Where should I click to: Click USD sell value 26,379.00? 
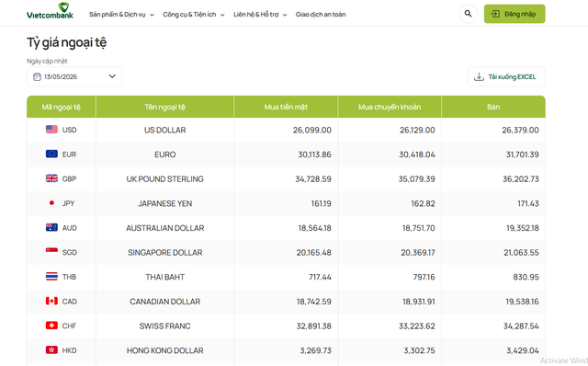point(520,130)
